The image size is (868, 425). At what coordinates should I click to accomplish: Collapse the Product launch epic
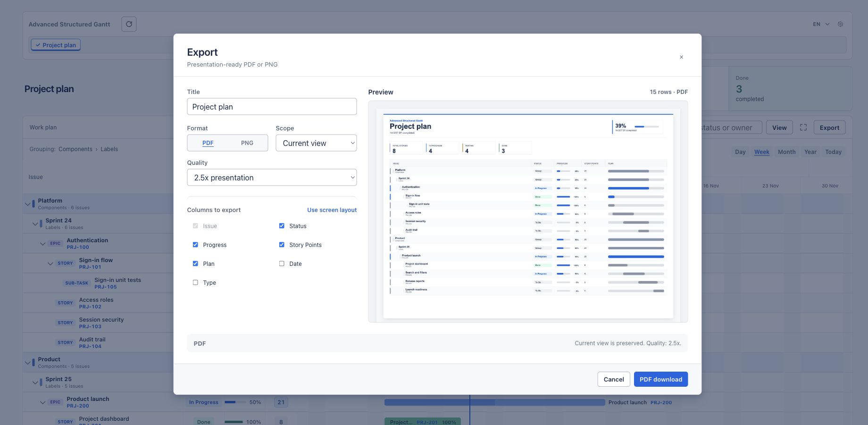(x=42, y=402)
